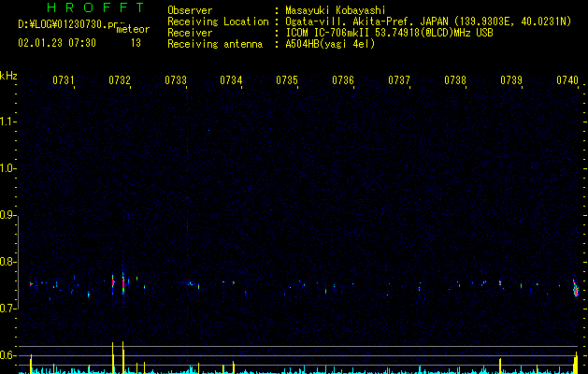Click the tallest yellow intensity spike near 0732
The height and width of the screenshot is (374, 588).
(x=123, y=357)
